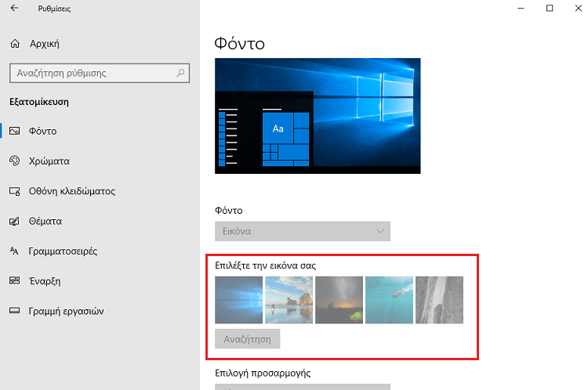Go back with the arrow icon
This screenshot has height=390, width=588.
(x=14, y=8)
